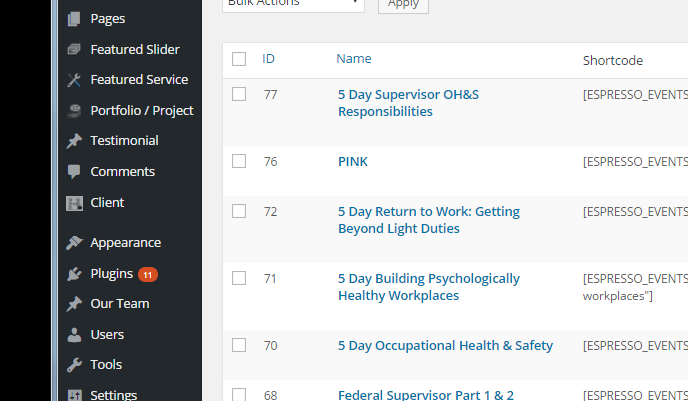This screenshot has width=688, height=401.
Task: Click the Testimonial pin icon
Action: (74, 141)
